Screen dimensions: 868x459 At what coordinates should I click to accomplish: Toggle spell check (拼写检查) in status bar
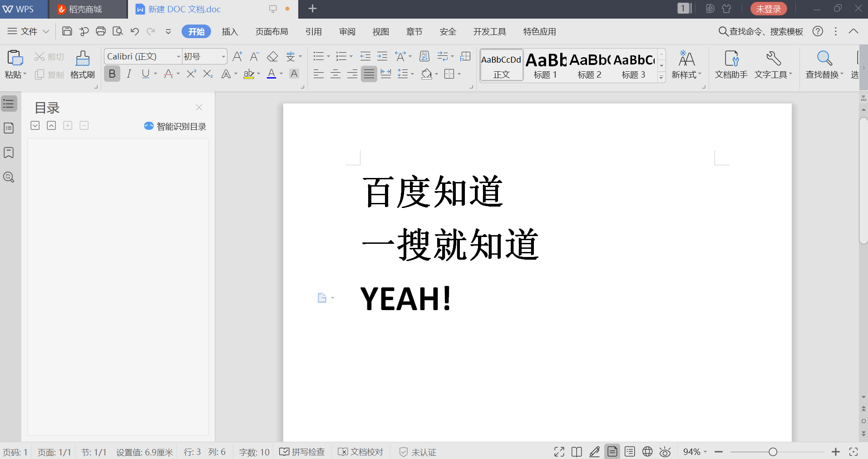[x=302, y=452]
